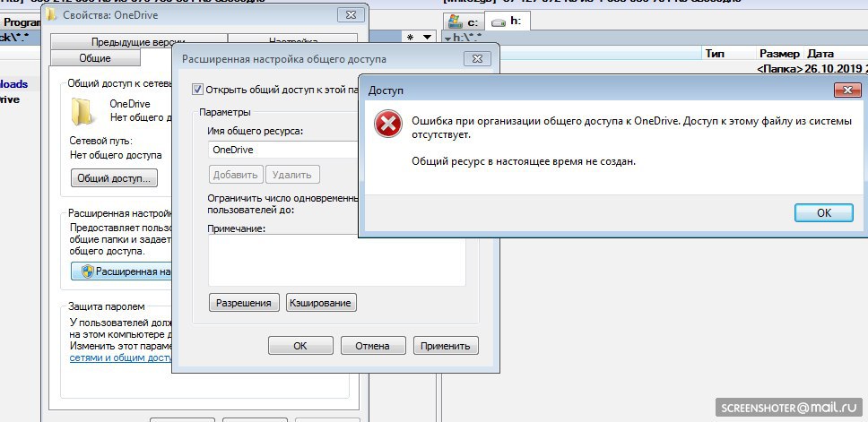Close the 'Расширенная настройка общего доступа' dialog
The width and height of the screenshot is (868, 422).
pos(477,58)
